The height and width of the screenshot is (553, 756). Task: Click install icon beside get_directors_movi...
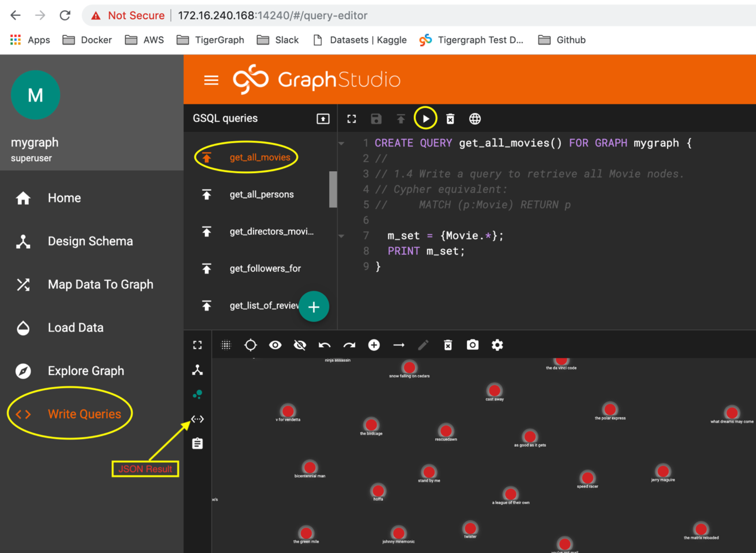click(x=207, y=231)
